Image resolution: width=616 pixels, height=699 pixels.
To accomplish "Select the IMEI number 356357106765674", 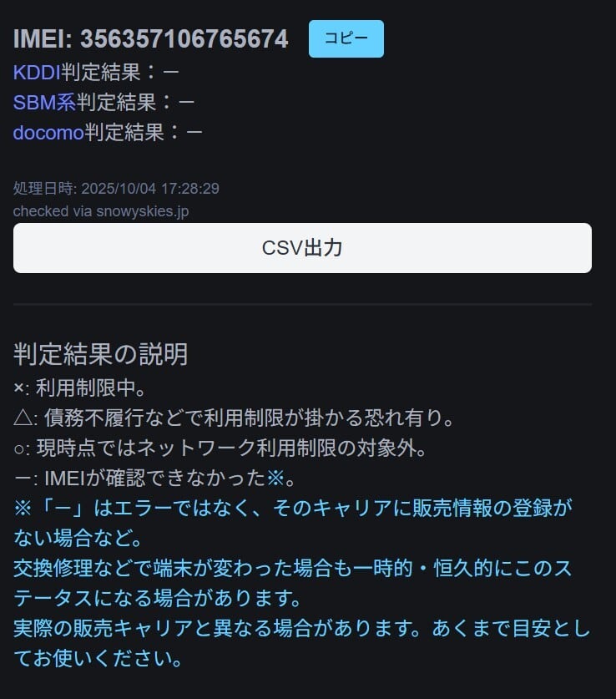I will pyautogui.click(x=184, y=38).
